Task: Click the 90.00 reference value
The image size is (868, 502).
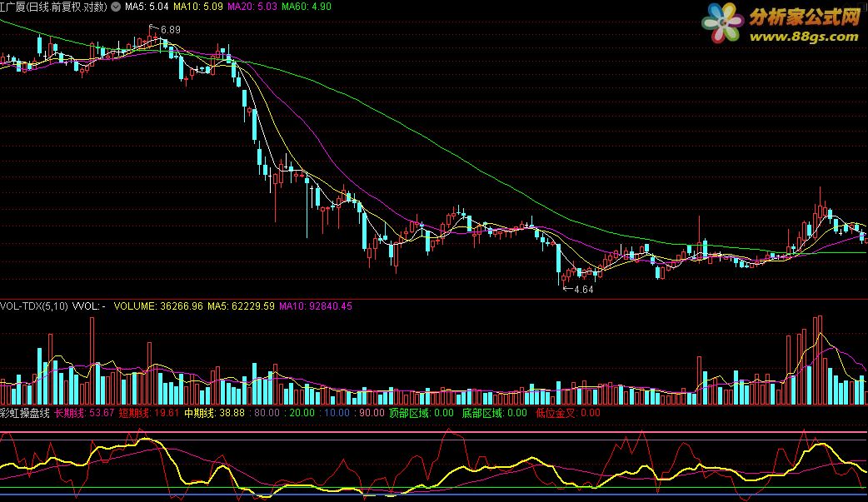Action: pos(372,413)
